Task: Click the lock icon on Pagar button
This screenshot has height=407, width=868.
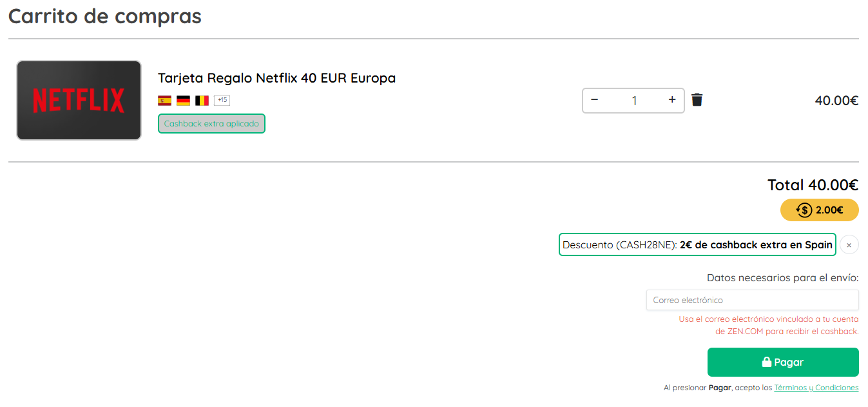Action: 766,362
